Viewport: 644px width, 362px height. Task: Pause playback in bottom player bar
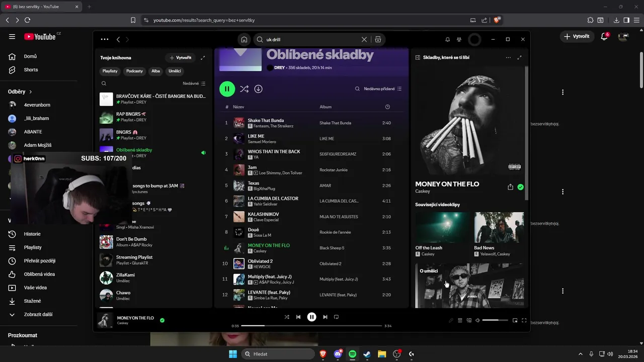click(x=312, y=317)
